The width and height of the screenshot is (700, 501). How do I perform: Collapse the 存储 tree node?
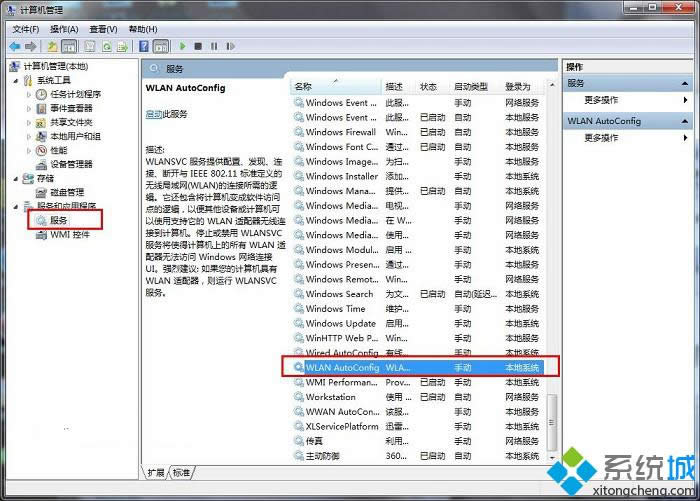[16, 179]
